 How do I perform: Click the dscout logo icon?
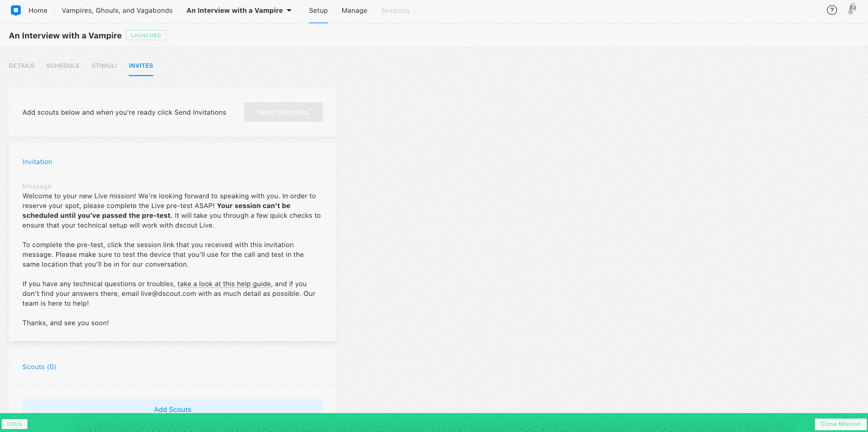[16, 10]
